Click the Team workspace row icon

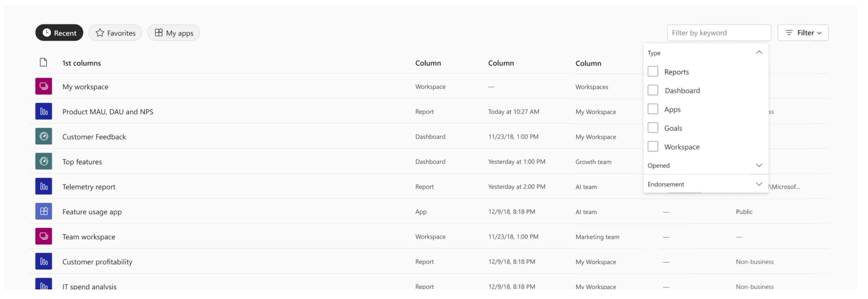click(43, 236)
